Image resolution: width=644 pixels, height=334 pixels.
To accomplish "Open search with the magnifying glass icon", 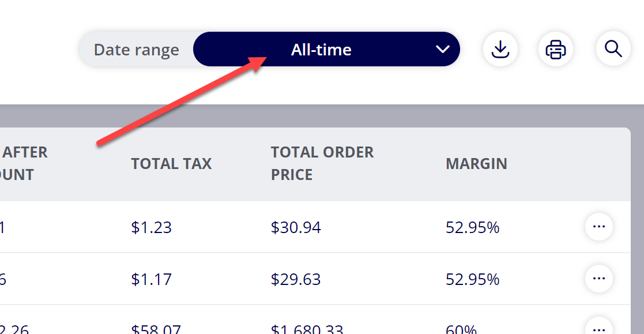I will [x=613, y=49].
